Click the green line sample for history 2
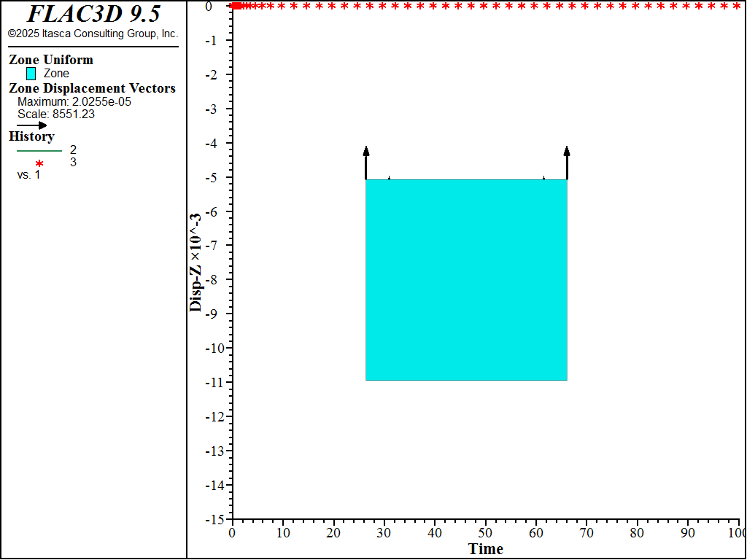 pyautogui.click(x=39, y=151)
